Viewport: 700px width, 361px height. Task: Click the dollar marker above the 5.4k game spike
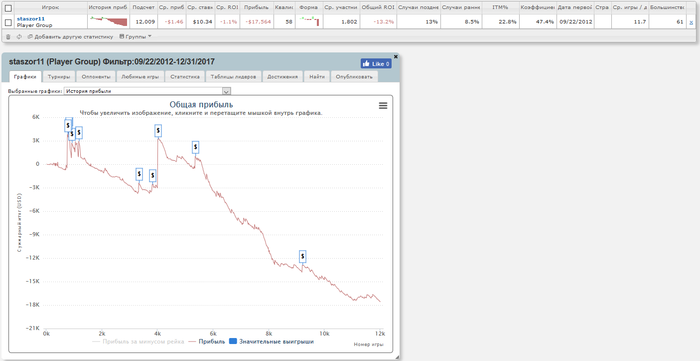(x=196, y=147)
